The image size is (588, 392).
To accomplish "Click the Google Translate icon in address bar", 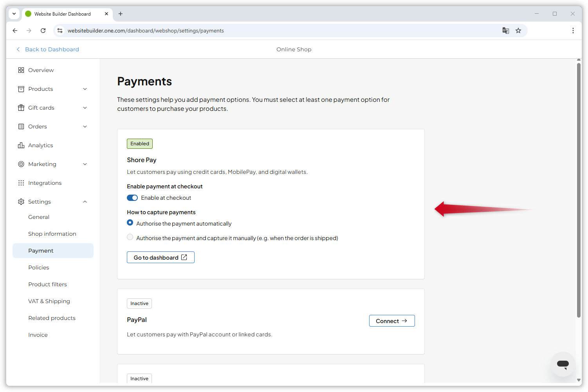I will (x=505, y=30).
